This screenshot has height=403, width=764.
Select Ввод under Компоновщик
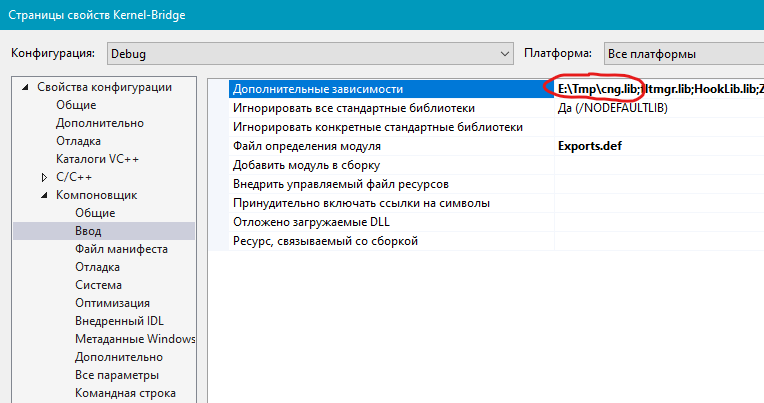tap(90, 231)
